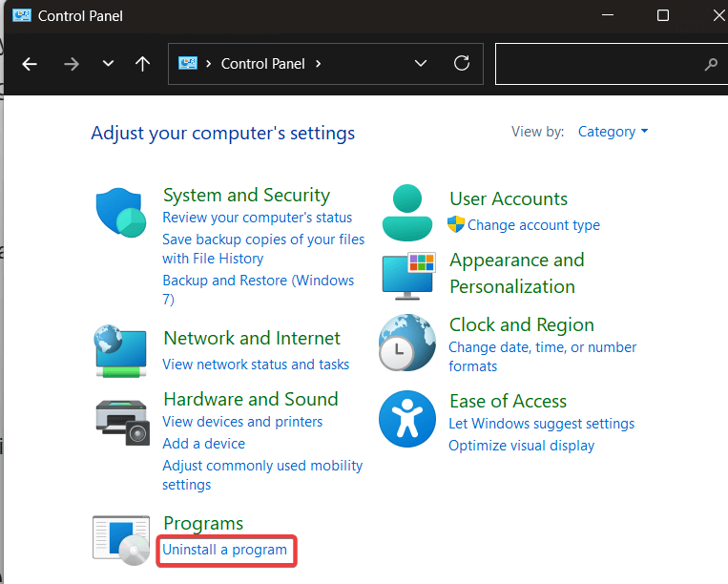Click View network status and tasks
The width and height of the screenshot is (728, 584).
tap(256, 365)
